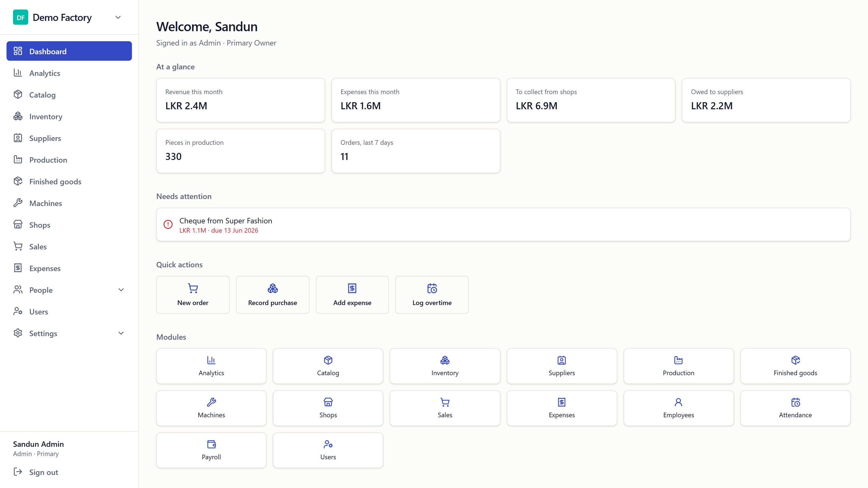
Task: Click the Catalog box icon in sidebar
Action: click(x=18, y=95)
